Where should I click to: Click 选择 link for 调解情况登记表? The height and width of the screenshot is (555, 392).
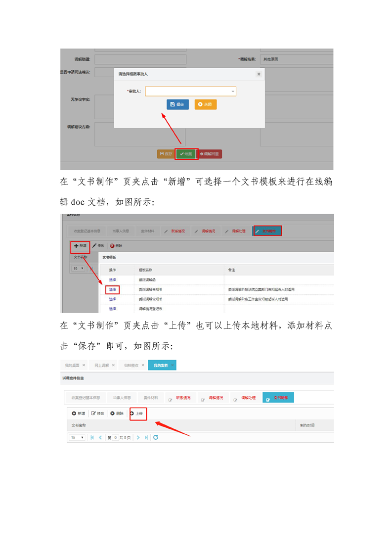coord(113,309)
